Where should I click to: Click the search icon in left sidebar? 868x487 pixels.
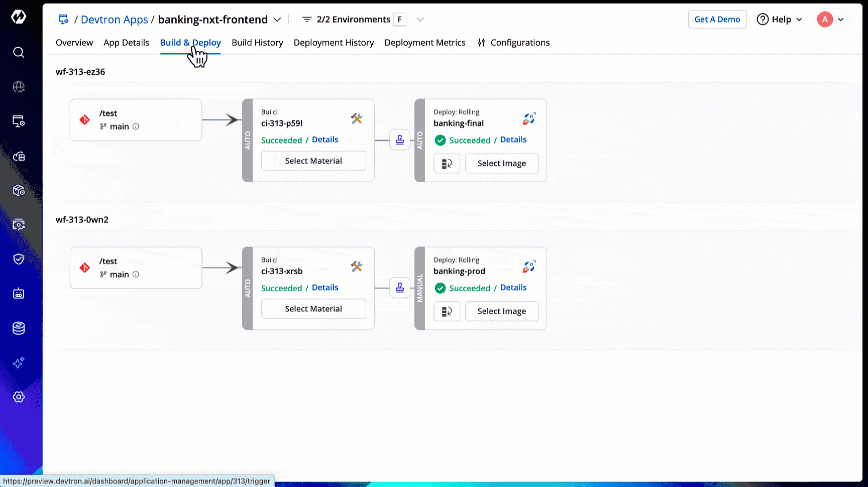[x=19, y=52]
